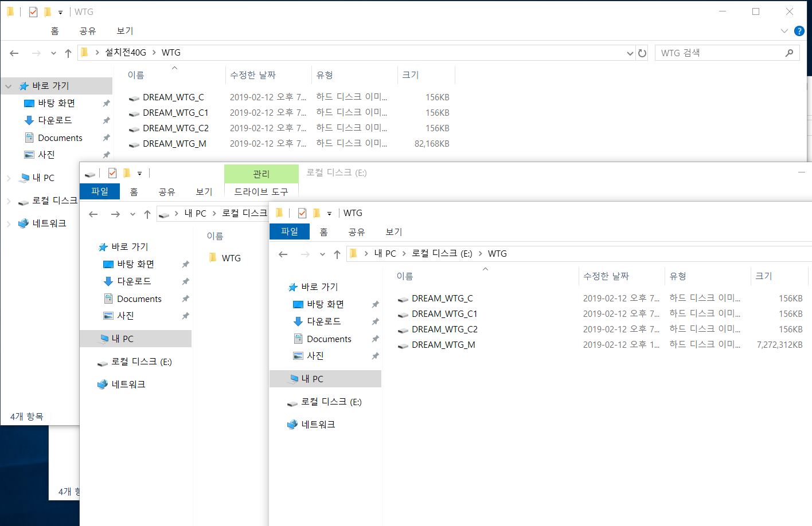Go forward in 로컬 디스크 (E:) window
Viewport: 812px width, 526px height.
click(115, 214)
